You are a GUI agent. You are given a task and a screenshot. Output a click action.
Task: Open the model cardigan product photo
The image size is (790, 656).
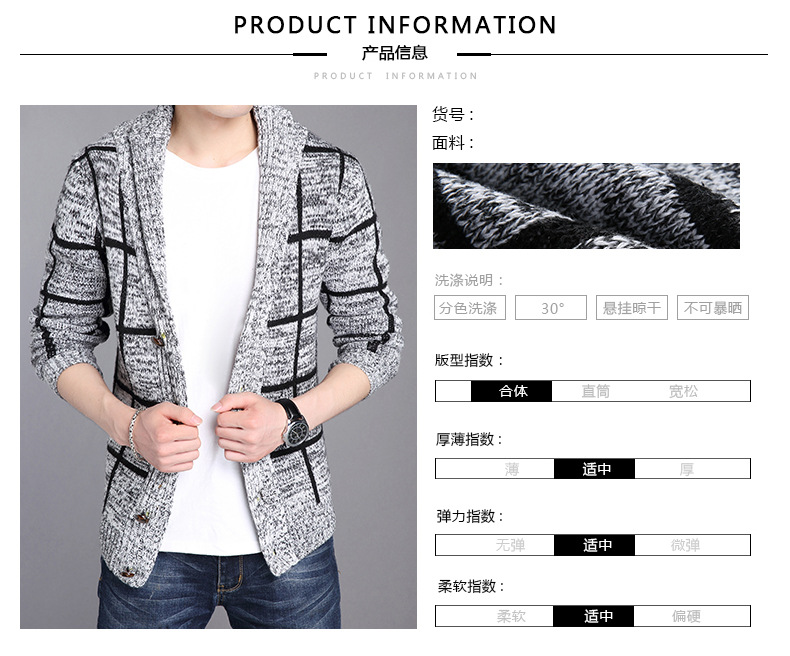click(218, 367)
